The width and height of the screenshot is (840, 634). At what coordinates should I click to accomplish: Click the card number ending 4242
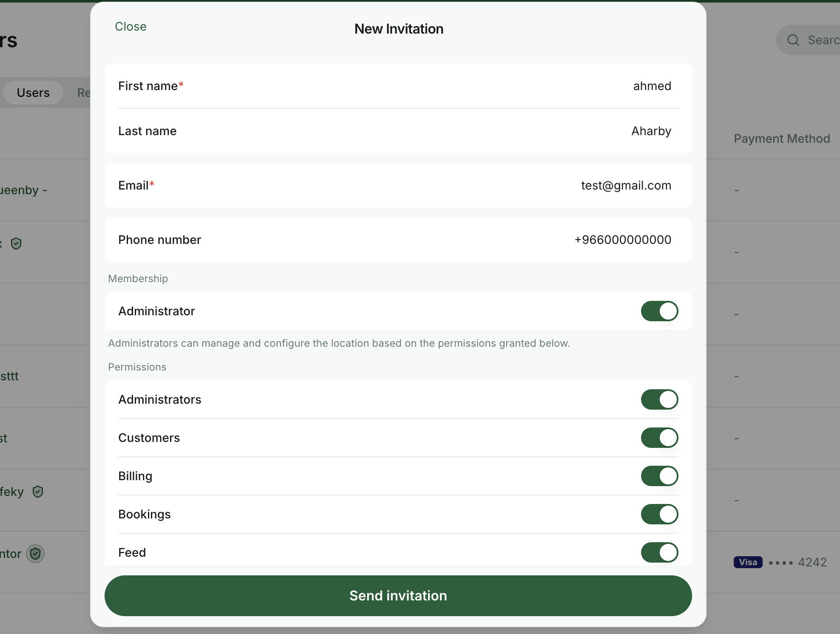click(x=797, y=562)
